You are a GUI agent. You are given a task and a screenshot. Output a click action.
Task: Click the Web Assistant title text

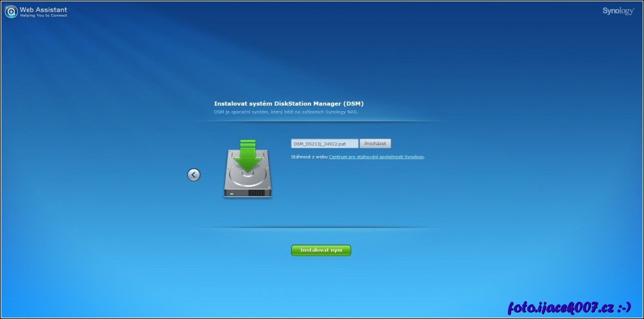(44, 9)
